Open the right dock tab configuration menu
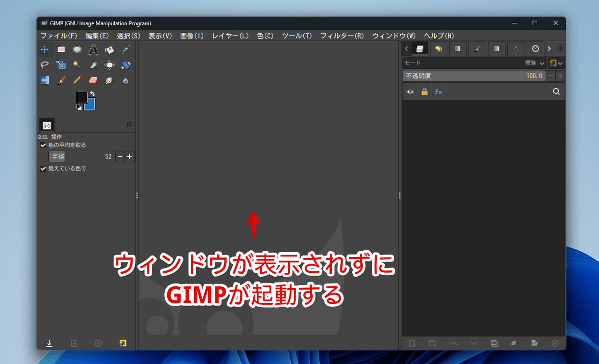 [561, 48]
